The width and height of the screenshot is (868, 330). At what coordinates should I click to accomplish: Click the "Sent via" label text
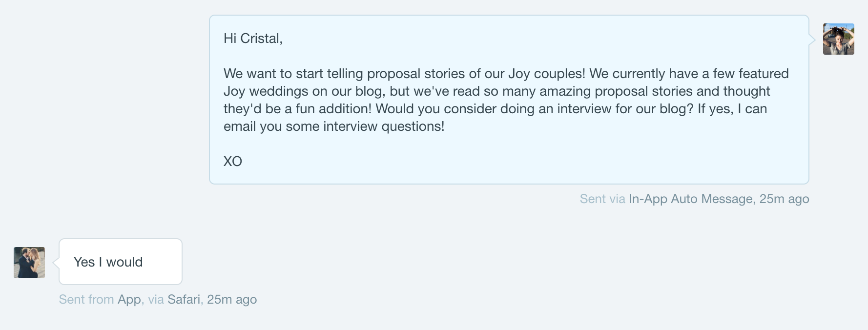pyautogui.click(x=602, y=199)
